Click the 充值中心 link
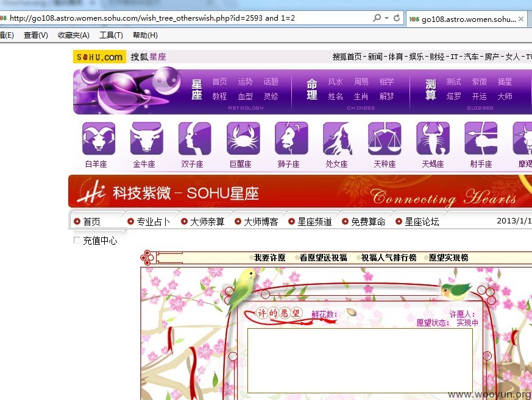Viewport: 532px width, 400px height. (x=100, y=240)
